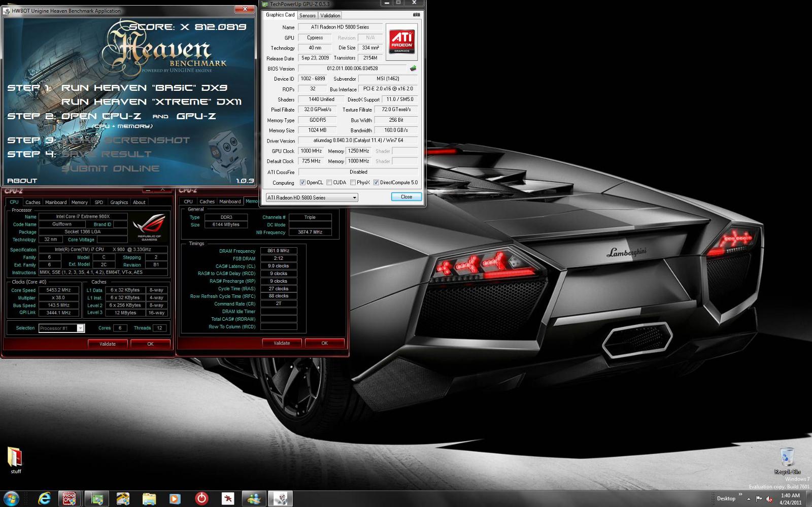Show hidden tray icons arrow
Screen dimensions: 812x507
click(749, 499)
